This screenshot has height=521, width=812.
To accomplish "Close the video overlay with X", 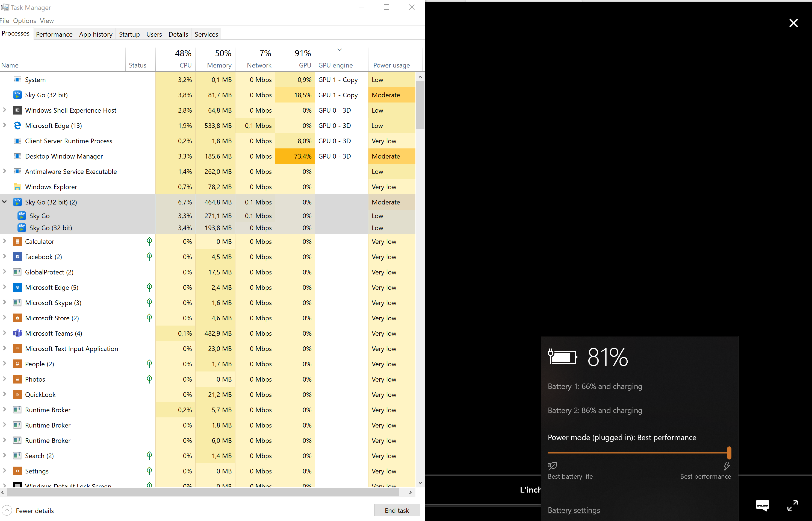I will (793, 23).
